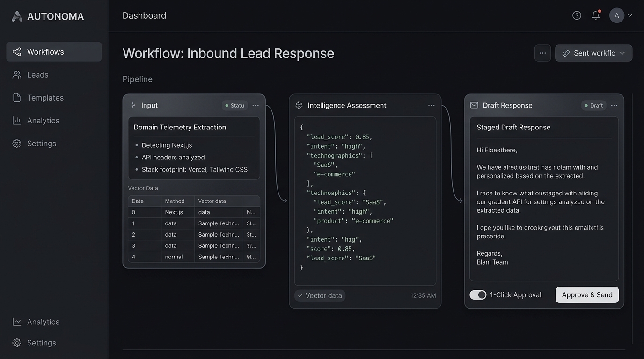Click the Staged Draft Response heading
The height and width of the screenshot is (359, 644).
point(513,127)
